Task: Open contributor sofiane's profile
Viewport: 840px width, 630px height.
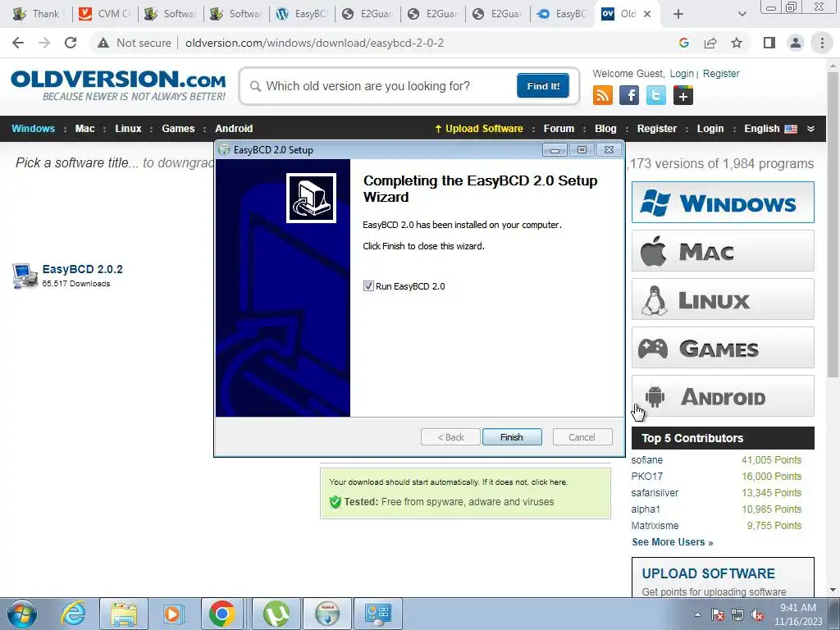Action: pos(646,459)
